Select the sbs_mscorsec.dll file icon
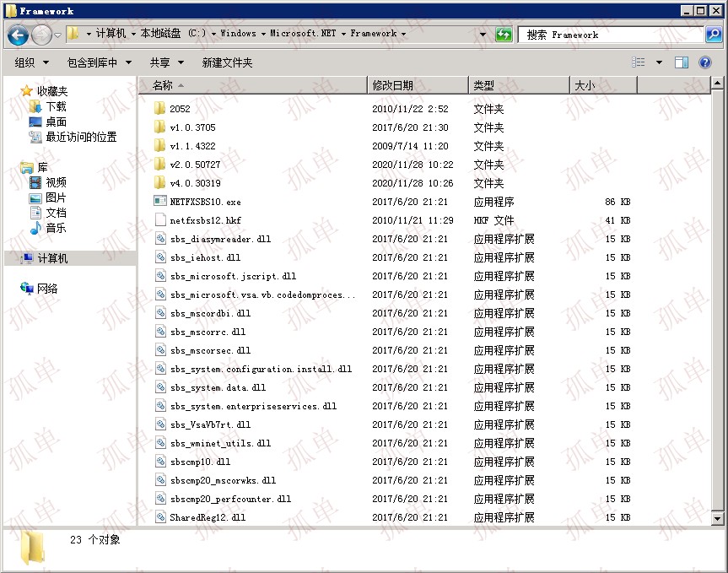The image size is (728, 573). (160, 349)
